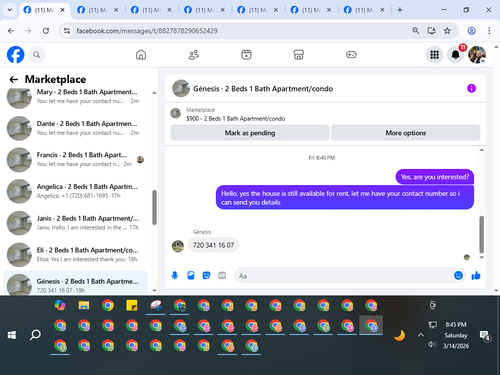Screen dimensions: 500x375
Task: Click the 'Yes, are you interested?' message bubble
Action: point(435,177)
